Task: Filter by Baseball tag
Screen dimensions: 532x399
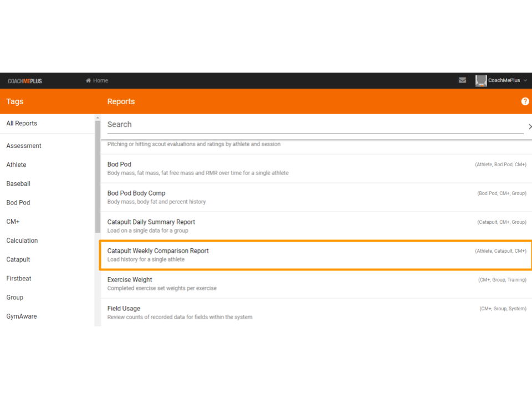Action: click(x=18, y=183)
